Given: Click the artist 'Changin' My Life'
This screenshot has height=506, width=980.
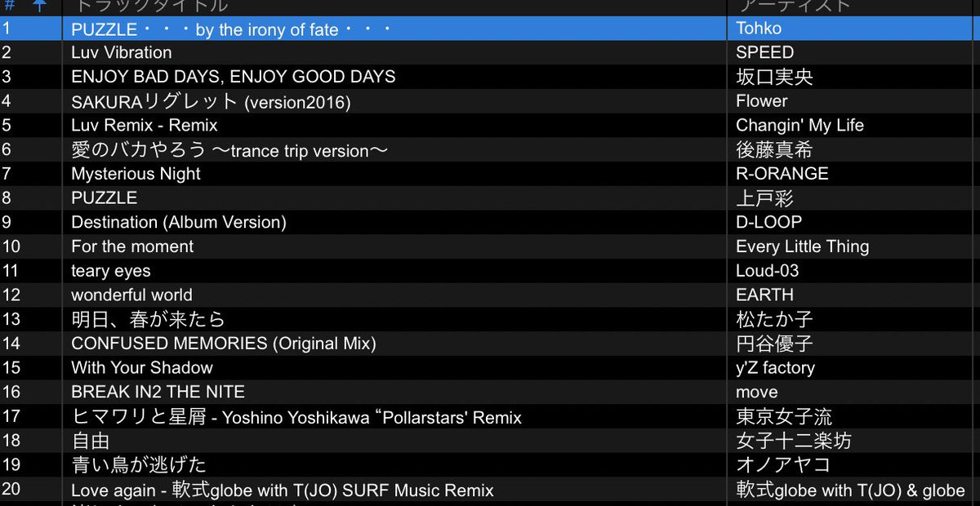Looking at the screenshot, I should coord(800,126).
